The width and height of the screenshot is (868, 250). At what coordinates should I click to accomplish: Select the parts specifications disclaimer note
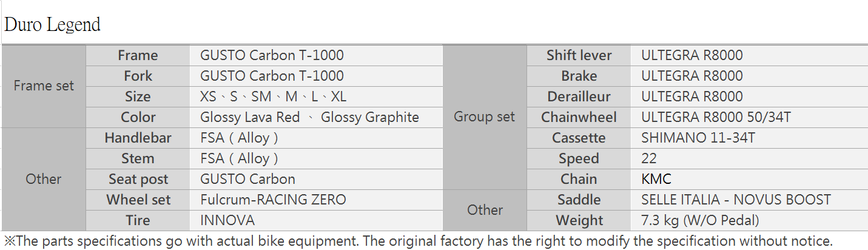click(419, 240)
